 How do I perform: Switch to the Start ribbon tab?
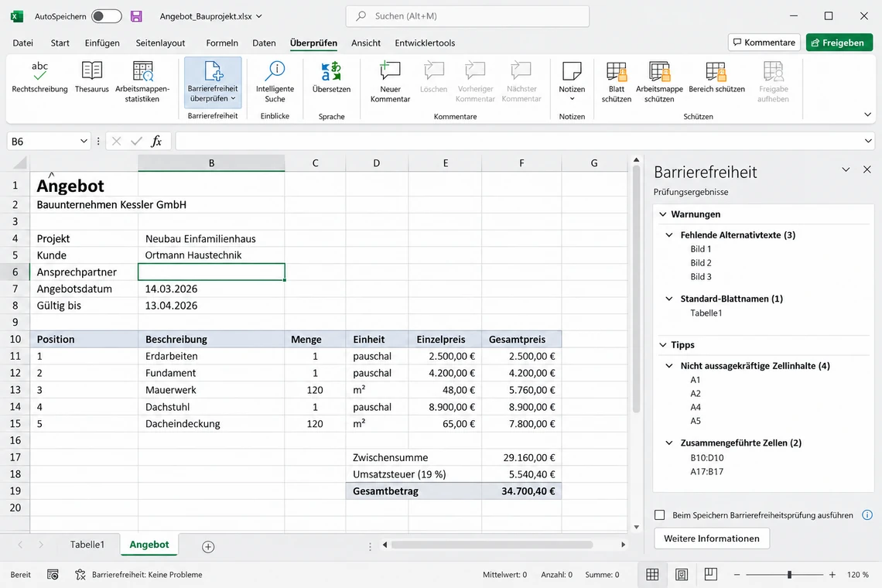(60, 43)
